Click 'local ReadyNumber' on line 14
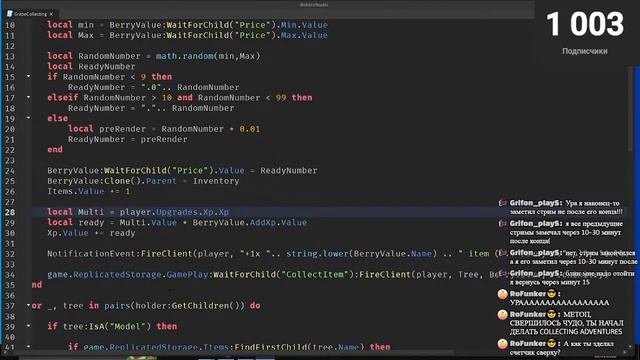This screenshot has width=640, height=360. (91, 66)
